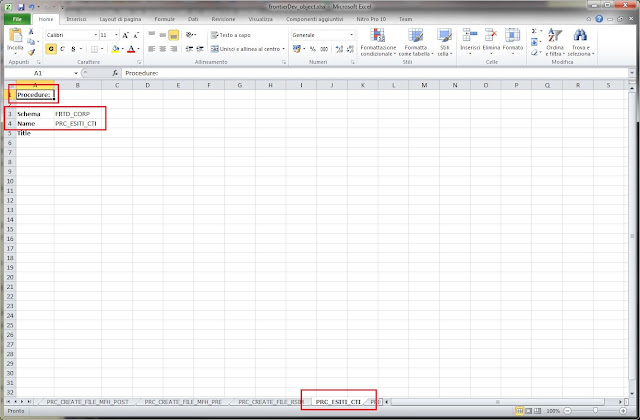Screen dimensions: 640x420
Task: Click the decrease indent icon
Action: click(189, 49)
